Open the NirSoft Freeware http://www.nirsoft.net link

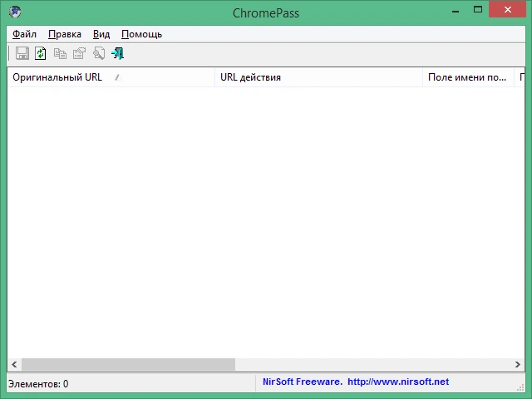point(356,382)
